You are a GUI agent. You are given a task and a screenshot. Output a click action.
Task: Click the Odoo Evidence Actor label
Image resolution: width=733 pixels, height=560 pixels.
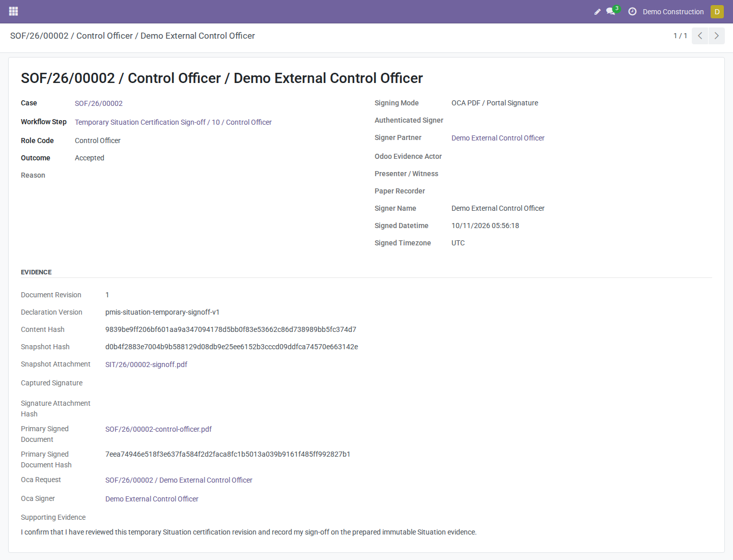tap(408, 156)
